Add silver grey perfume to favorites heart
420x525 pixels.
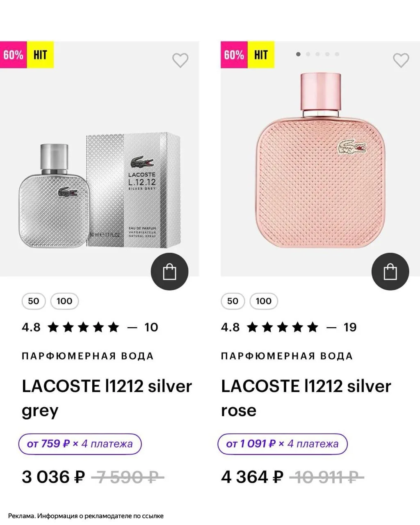(x=180, y=60)
